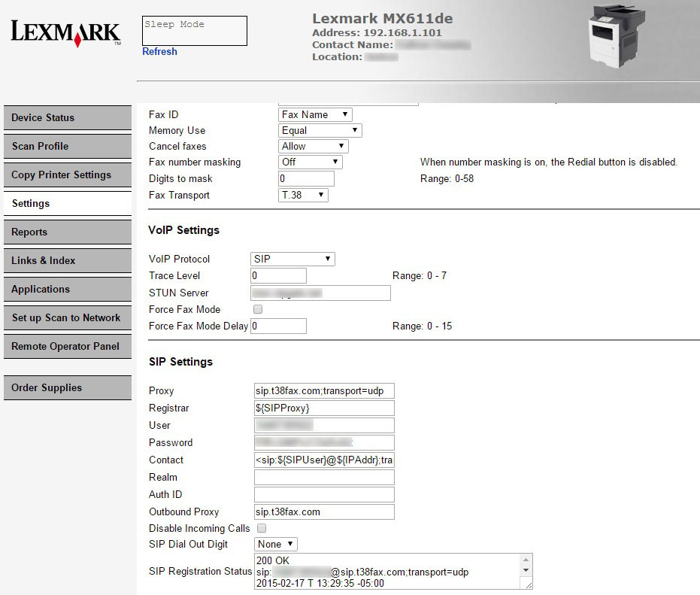Image resolution: width=700 pixels, height=595 pixels.
Task: Click the SIP User field
Action: pyautogui.click(x=324, y=425)
